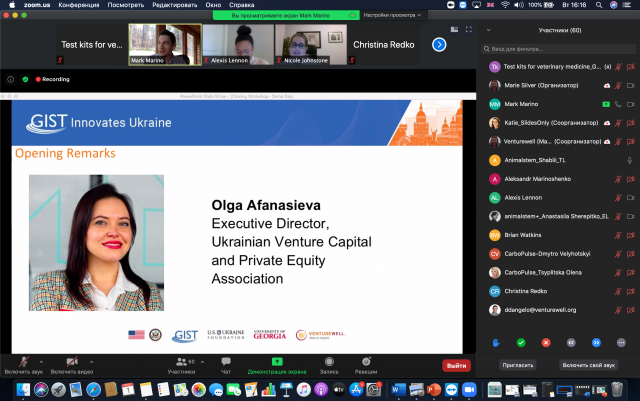The height and width of the screenshot is (401, 640).
Task: Select Nicole Johnstone video thumbnail
Action: tap(311, 45)
